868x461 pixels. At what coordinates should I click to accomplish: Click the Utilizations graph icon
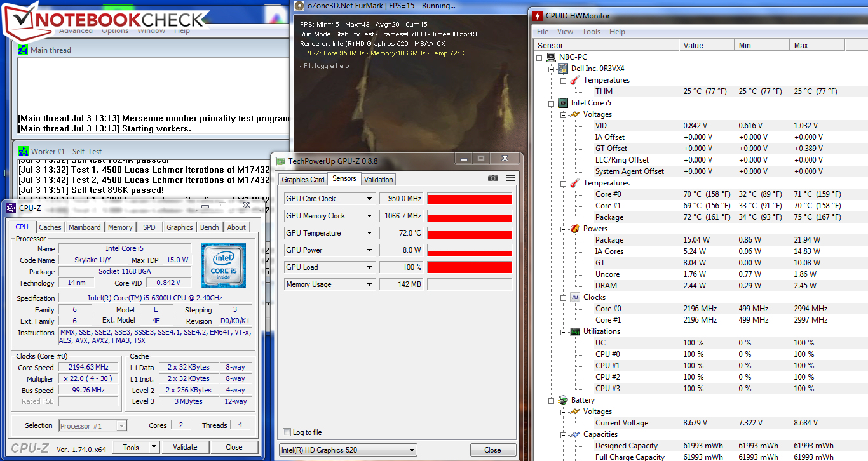575,331
